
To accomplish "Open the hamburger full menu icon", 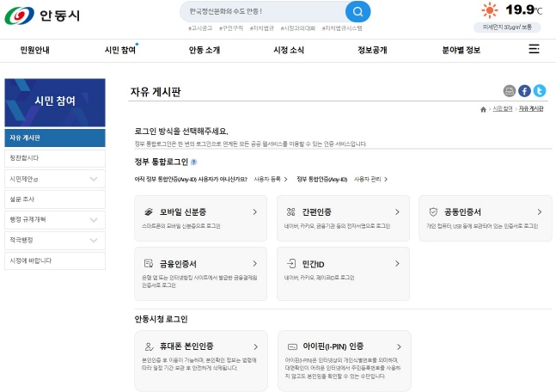I will point(534,49).
